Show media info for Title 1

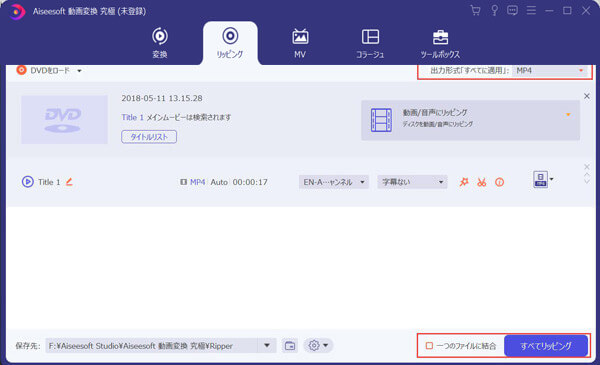pos(499,182)
